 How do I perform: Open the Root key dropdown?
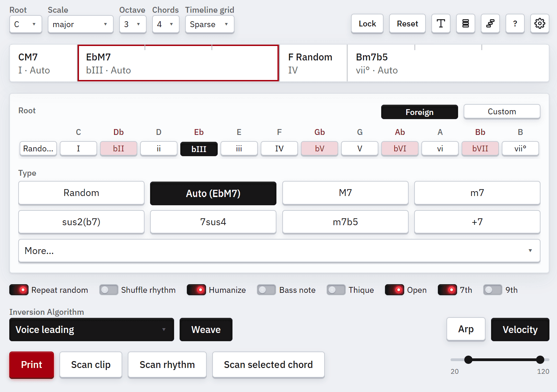coord(26,24)
